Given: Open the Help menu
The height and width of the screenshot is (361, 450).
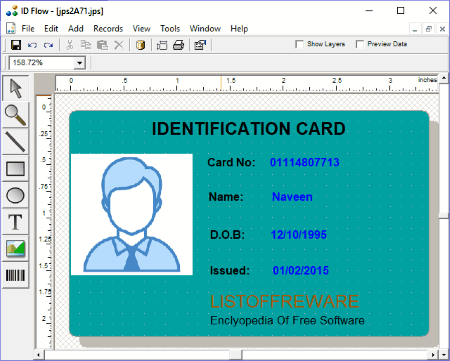Looking at the screenshot, I should [239, 29].
